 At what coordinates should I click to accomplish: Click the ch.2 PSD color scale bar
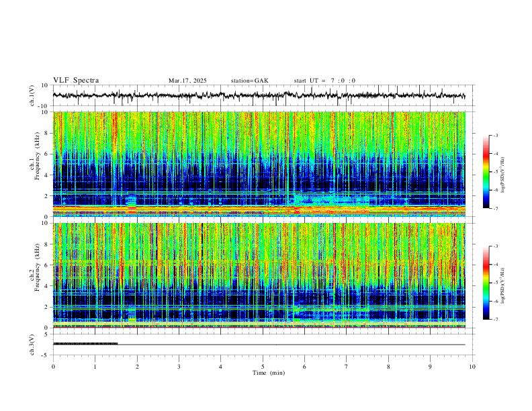pos(486,283)
